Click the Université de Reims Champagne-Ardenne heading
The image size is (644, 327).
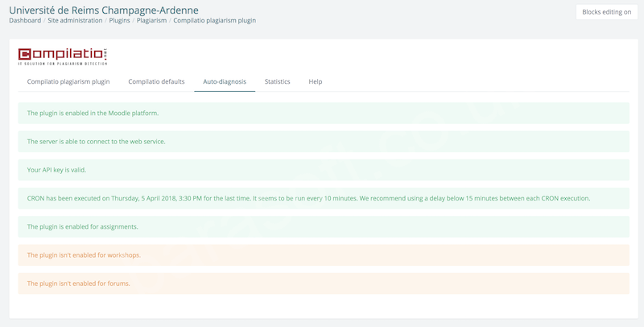104,10
